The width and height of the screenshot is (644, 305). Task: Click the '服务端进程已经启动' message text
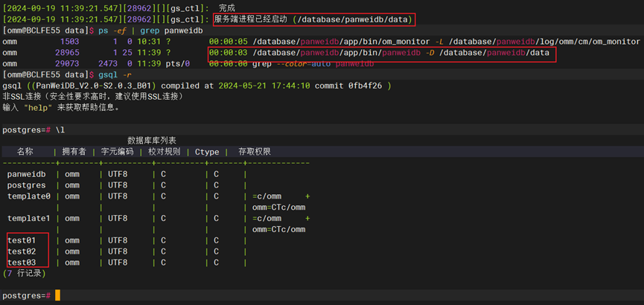click(x=251, y=19)
